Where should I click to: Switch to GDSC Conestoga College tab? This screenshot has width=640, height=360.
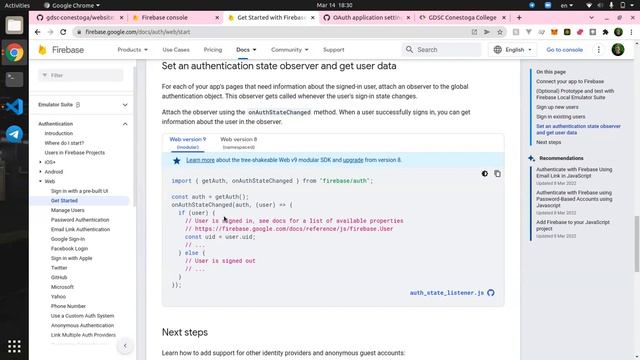coord(462,18)
